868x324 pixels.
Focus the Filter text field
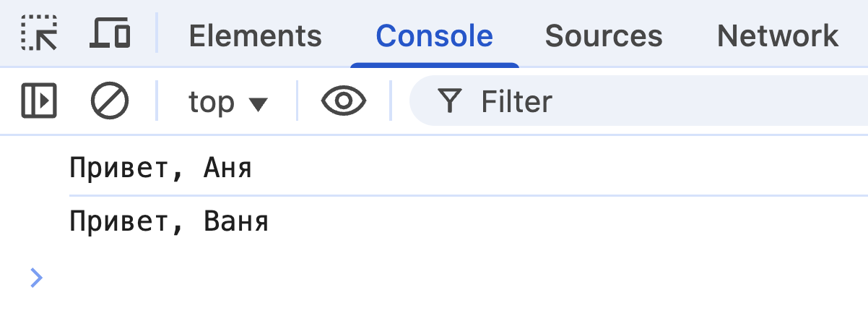coord(650,102)
